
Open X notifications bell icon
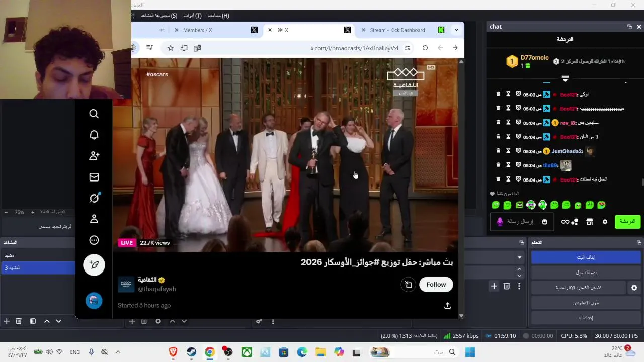click(x=94, y=135)
